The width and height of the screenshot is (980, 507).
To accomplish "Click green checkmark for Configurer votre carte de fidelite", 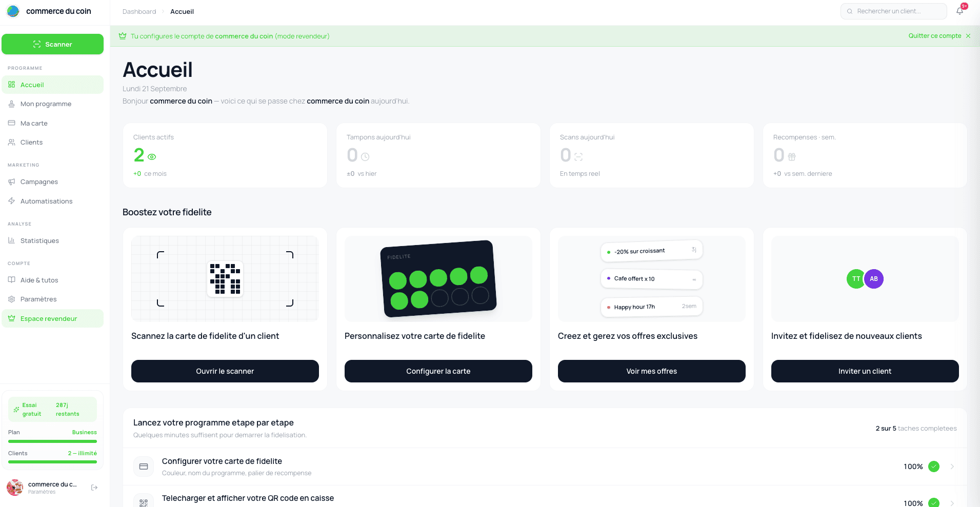I will (934, 467).
